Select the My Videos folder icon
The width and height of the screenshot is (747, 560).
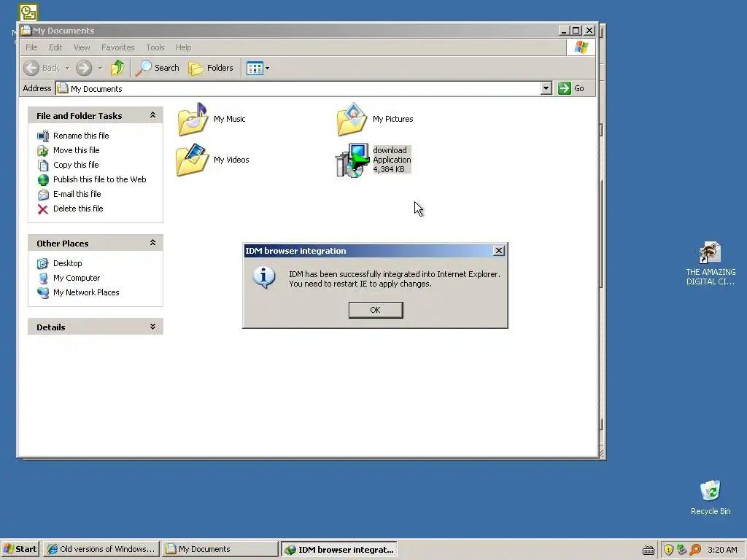click(193, 160)
